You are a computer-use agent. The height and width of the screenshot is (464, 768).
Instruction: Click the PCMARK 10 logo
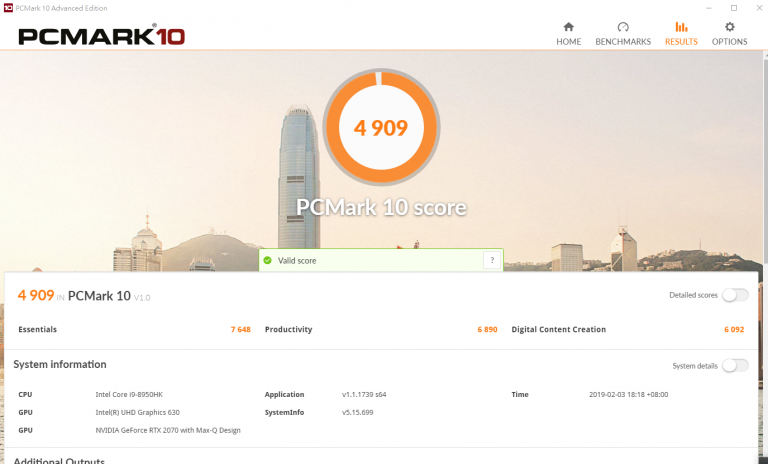[101, 35]
